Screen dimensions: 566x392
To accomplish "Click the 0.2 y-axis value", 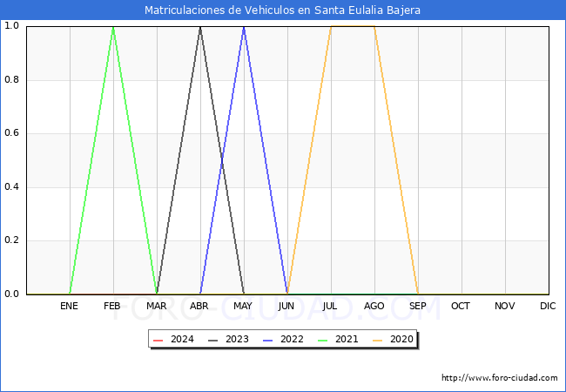I will (11, 240).
